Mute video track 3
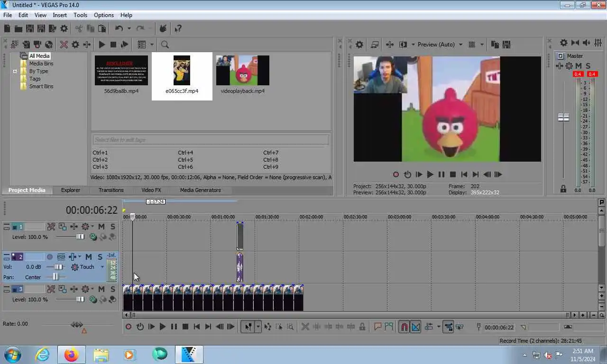 point(101,289)
